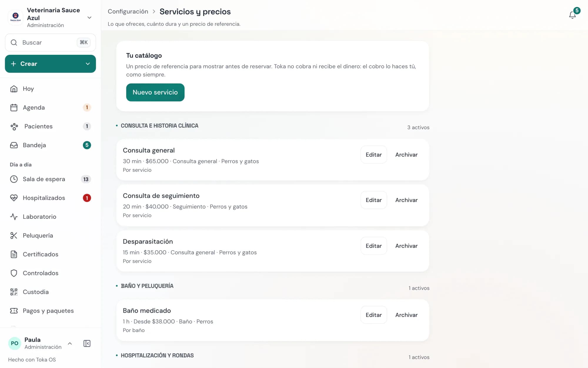
Task: Go to Configuración breadcrumb
Action: point(128,11)
